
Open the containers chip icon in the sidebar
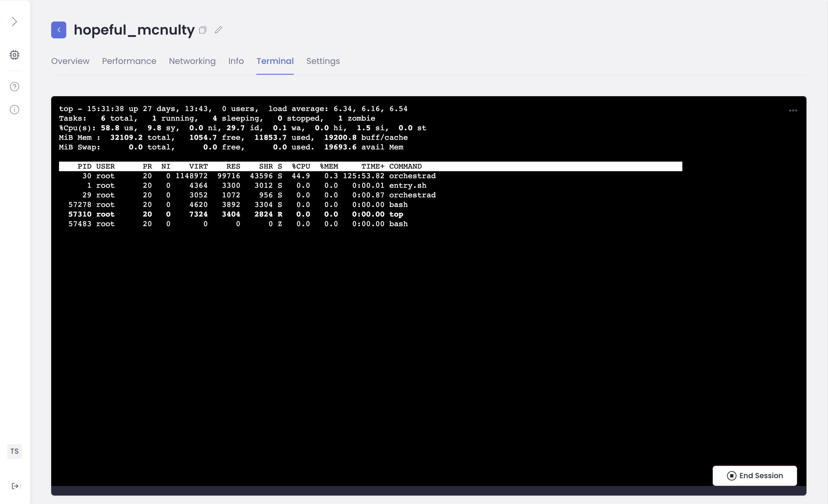15,55
